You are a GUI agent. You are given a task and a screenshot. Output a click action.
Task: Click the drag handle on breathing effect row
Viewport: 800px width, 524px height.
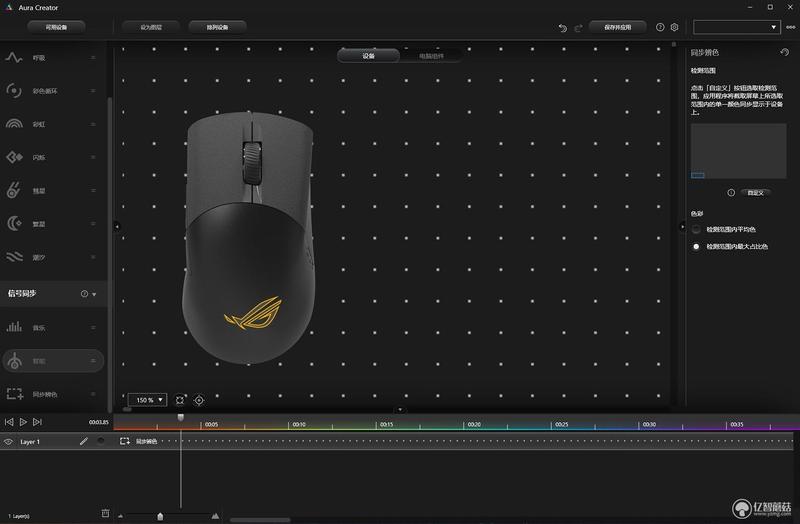(x=93, y=58)
